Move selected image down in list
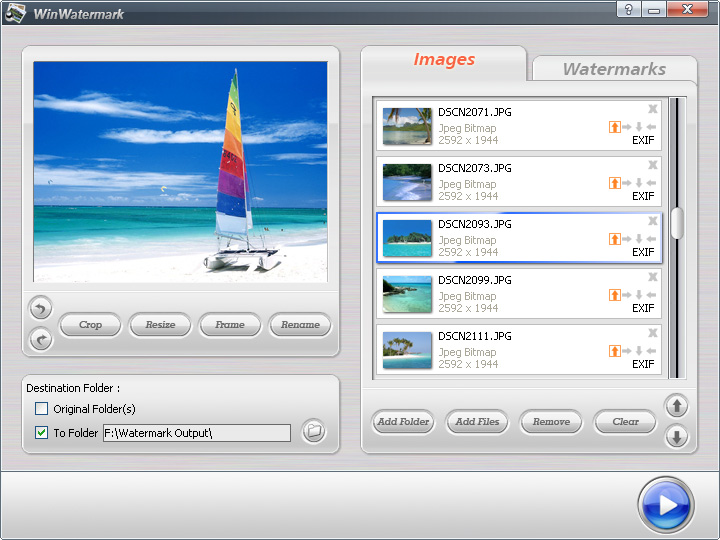Viewport: 720px width, 540px height. coord(677,437)
